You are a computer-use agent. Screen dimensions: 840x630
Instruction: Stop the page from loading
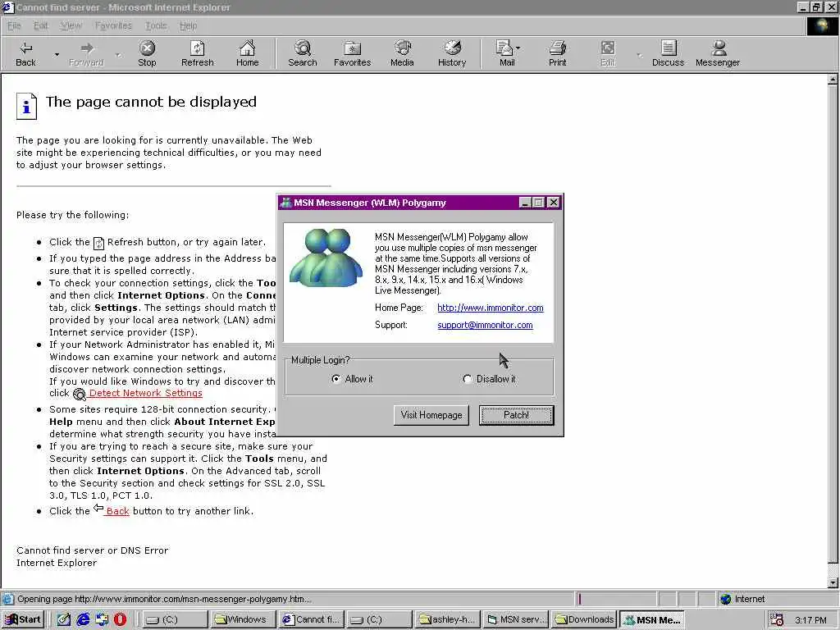(147, 53)
